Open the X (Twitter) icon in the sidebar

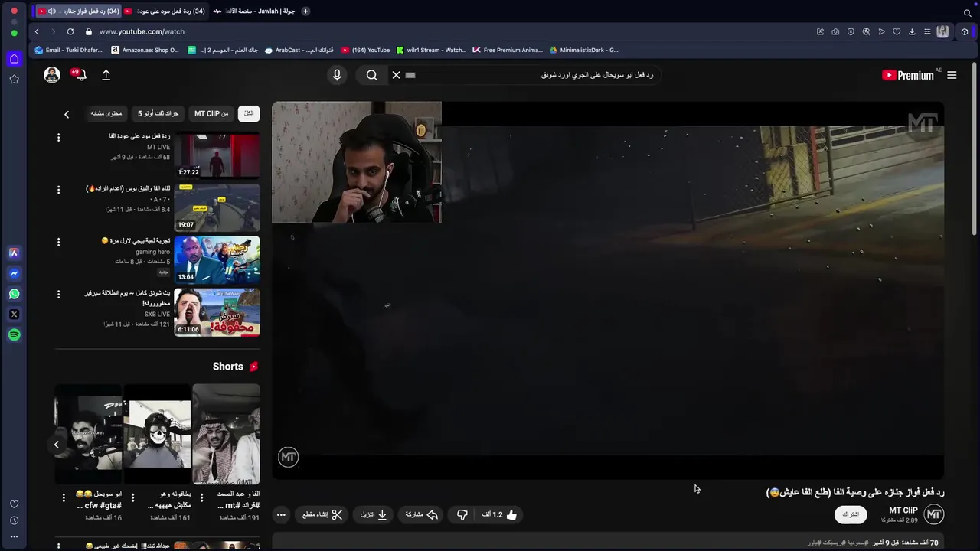14,315
